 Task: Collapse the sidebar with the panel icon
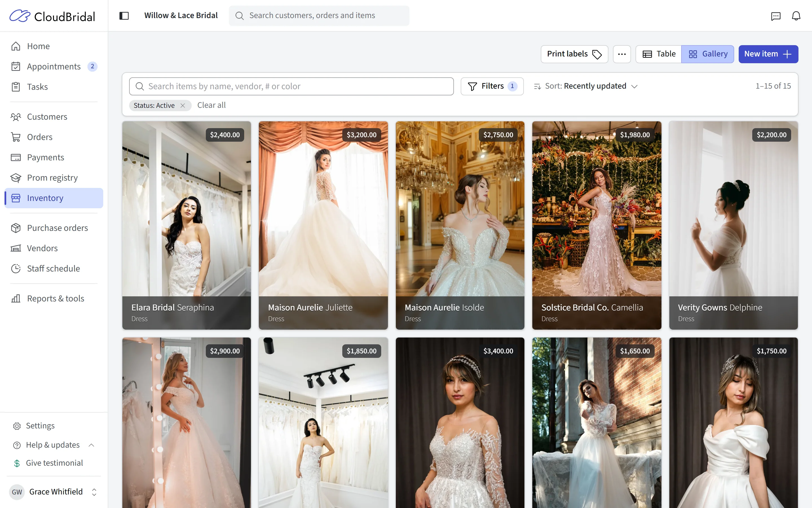point(124,16)
